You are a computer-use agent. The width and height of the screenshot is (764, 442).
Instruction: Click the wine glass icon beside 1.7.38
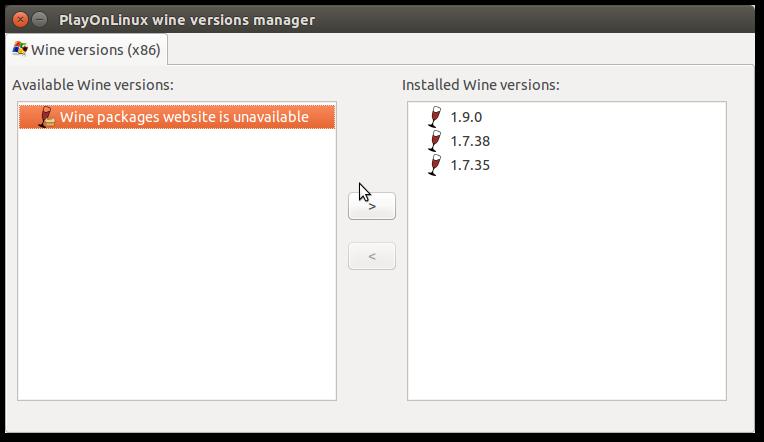(434, 141)
